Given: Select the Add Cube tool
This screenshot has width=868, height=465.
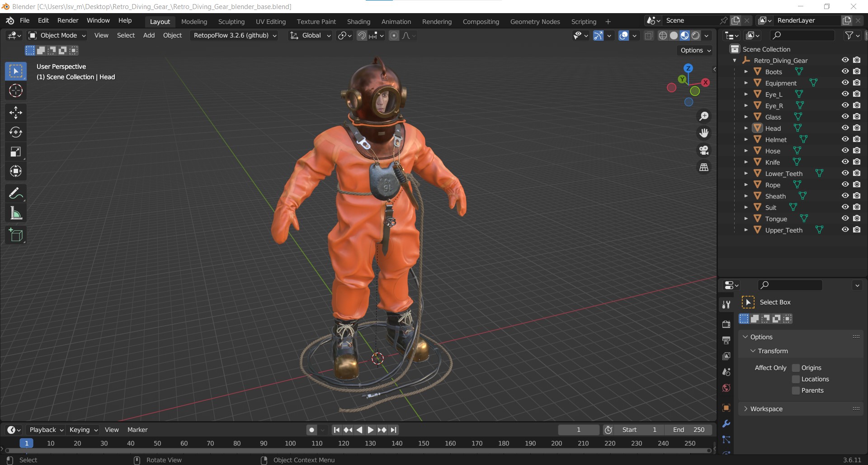Looking at the screenshot, I should pos(16,235).
